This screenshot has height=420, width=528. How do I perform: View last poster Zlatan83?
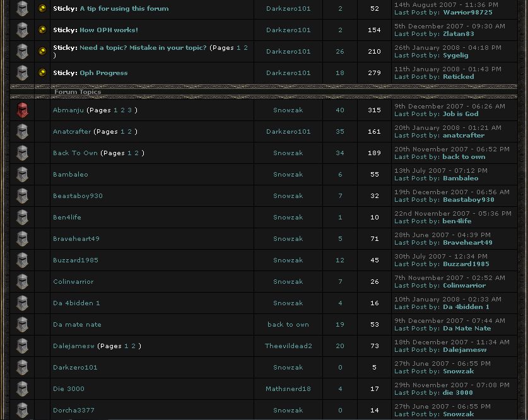(459, 33)
